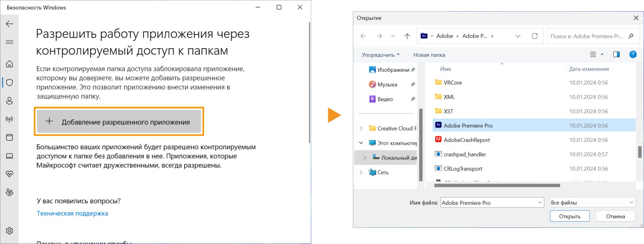Viewport: 644px width, 244px height.
Task: Toggle the preview pane icon
Action: pyautogui.click(x=616, y=54)
